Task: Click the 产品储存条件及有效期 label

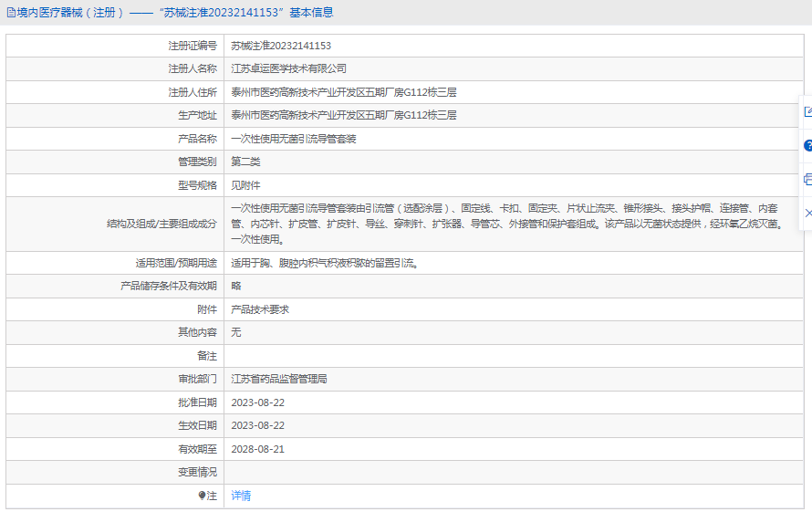Action: tap(169, 286)
